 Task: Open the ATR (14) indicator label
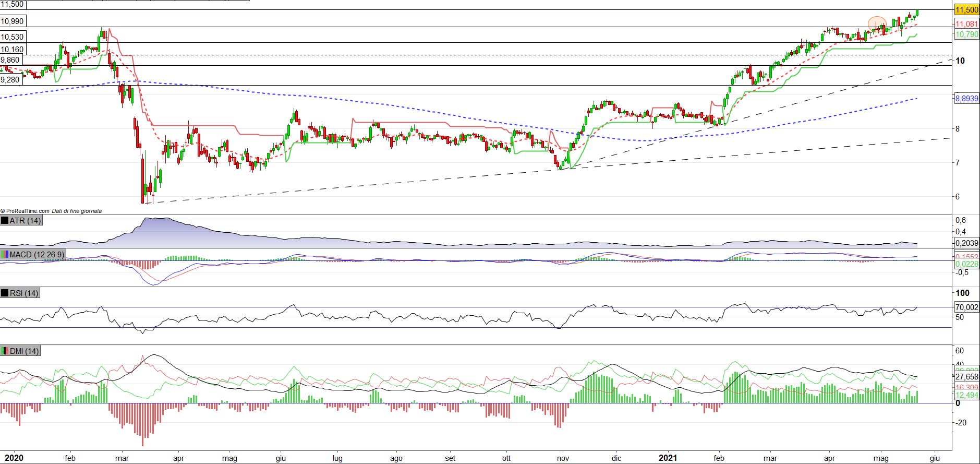(x=25, y=221)
